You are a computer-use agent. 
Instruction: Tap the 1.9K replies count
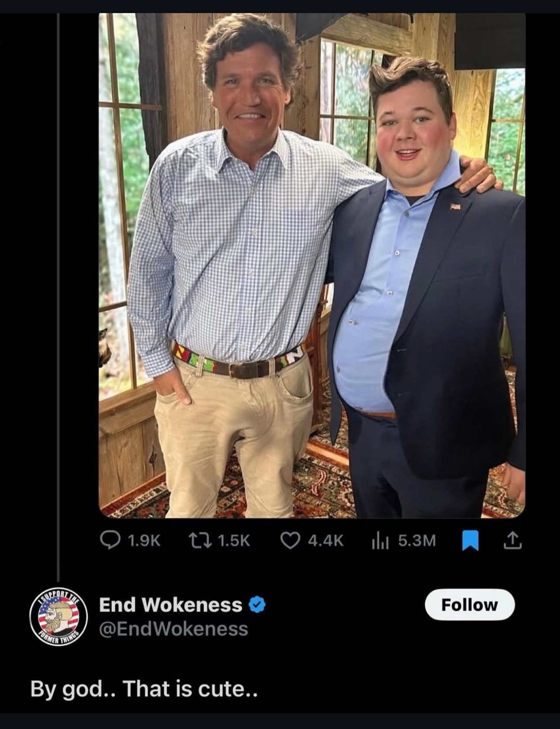pyautogui.click(x=145, y=541)
